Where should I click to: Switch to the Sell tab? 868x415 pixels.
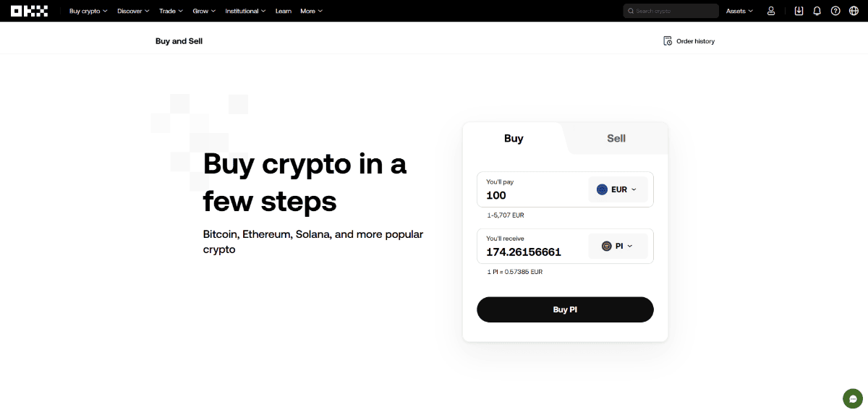pos(616,138)
